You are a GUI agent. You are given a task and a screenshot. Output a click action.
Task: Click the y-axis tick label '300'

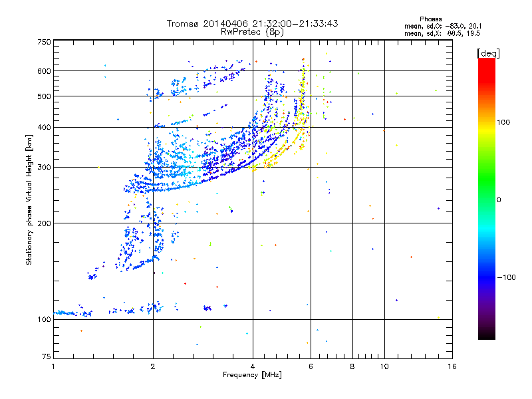coord(44,168)
